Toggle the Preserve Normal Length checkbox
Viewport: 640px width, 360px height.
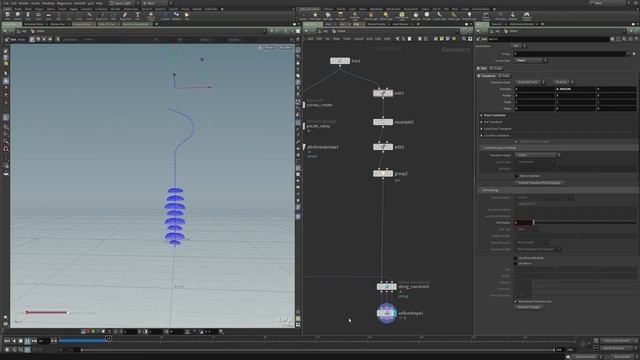coord(516,142)
